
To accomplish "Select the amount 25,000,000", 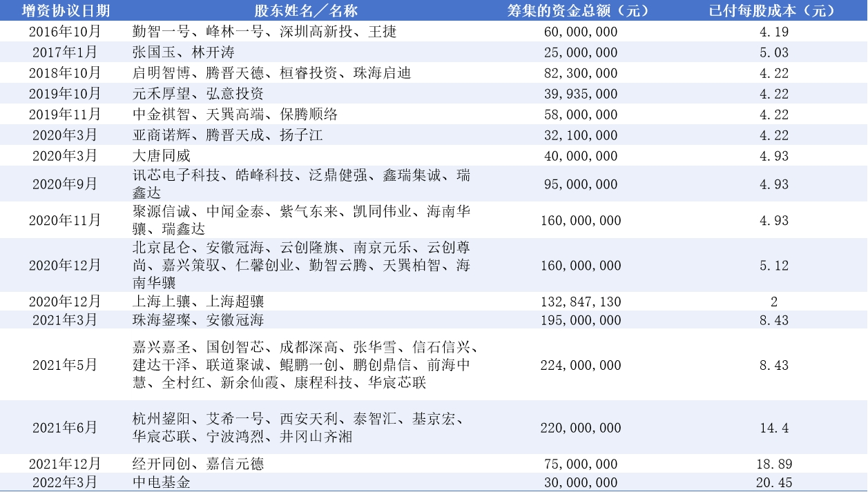I will [581, 52].
